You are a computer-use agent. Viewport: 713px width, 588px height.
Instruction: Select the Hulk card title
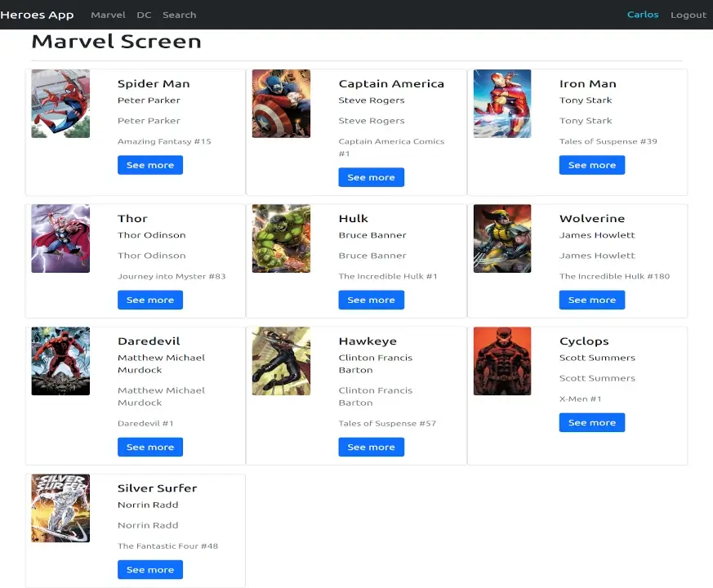pos(354,219)
